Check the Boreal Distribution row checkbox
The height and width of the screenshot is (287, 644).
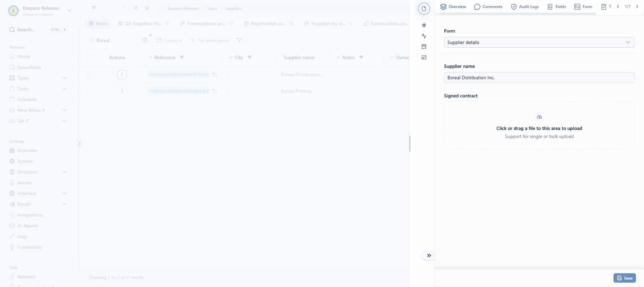[x=90, y=74]
